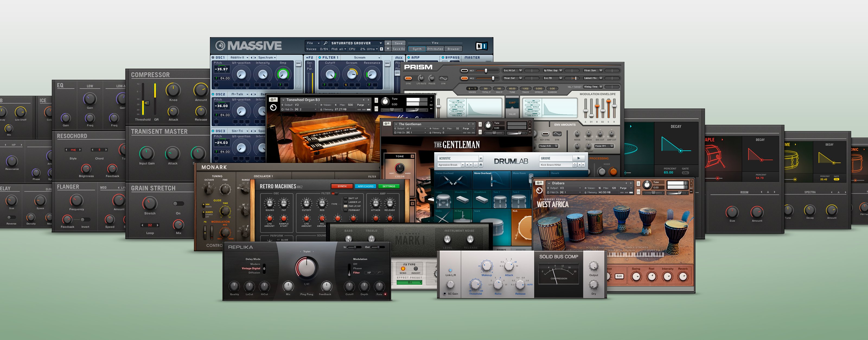The width and height of the screenshot is (868, 340).
Task: Click the Ping Pong button in Replika
Action: click(x=307, y=294)
